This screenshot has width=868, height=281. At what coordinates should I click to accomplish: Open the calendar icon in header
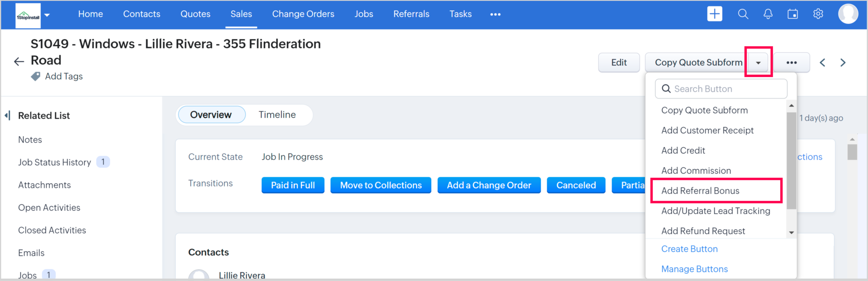[x=793, y=14]
